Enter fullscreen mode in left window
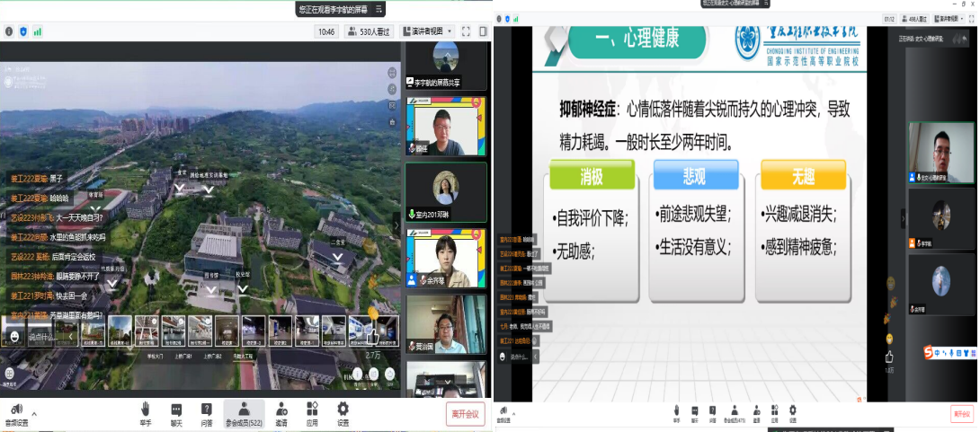 [466, 31]
